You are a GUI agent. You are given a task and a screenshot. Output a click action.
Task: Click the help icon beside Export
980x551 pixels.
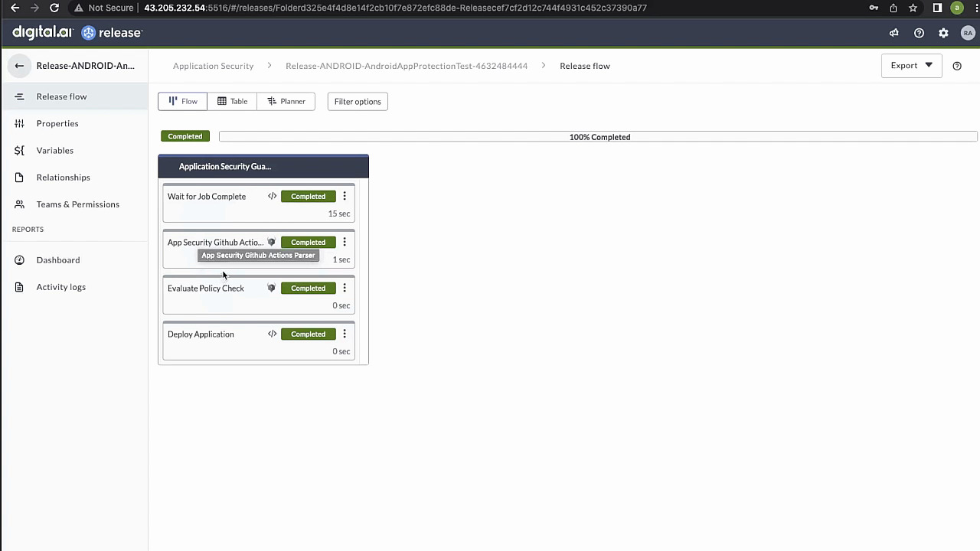[x=957, y=66]
